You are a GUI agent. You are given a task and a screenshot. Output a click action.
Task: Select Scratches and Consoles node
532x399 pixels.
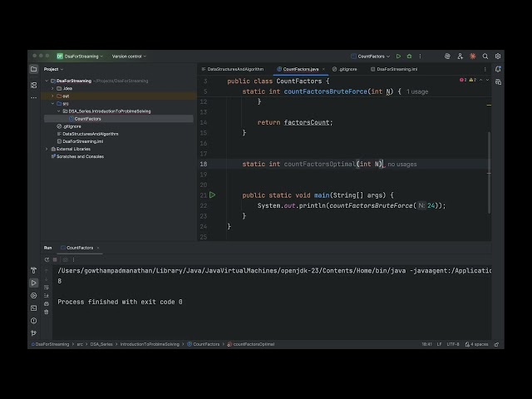point(77,156)
